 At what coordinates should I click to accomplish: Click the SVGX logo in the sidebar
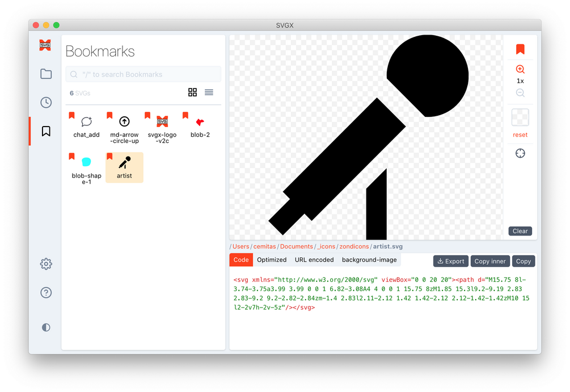tap(45, 45)
